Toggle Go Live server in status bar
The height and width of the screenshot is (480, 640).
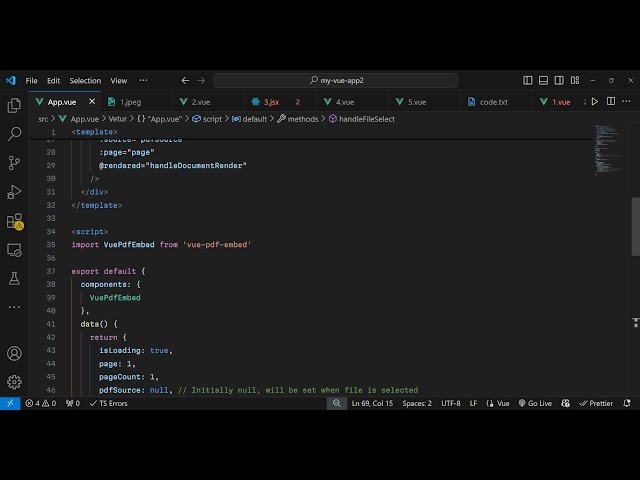[535, 403]
